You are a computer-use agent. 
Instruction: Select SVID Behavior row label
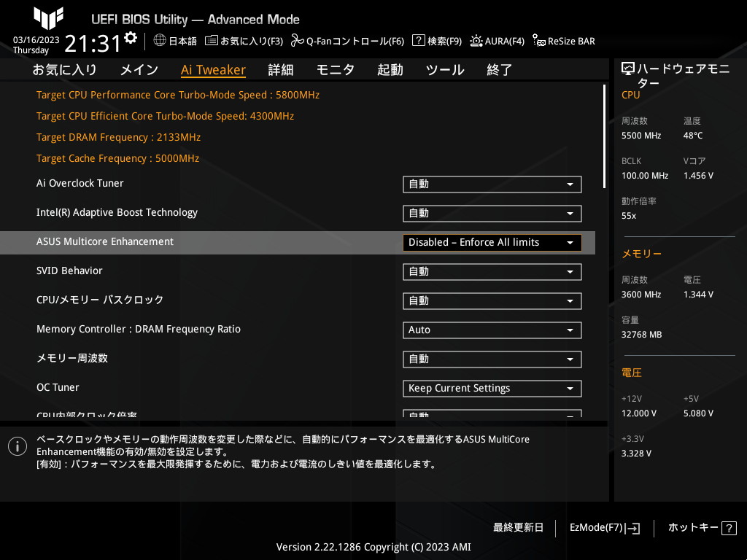[69, 271]
